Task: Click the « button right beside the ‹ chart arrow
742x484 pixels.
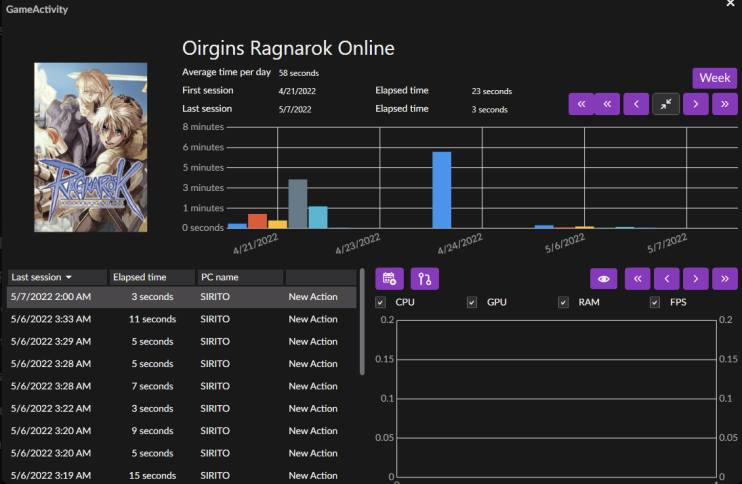Action: tap(607, 104)
